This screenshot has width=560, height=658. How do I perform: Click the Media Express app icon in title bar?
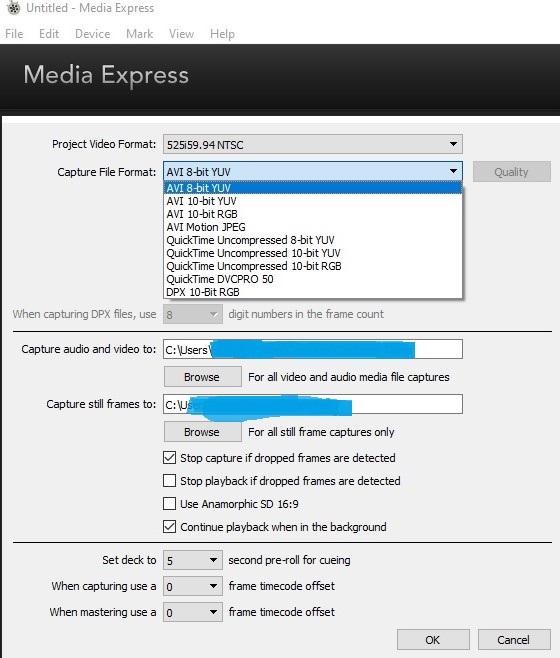click(13, 8)
